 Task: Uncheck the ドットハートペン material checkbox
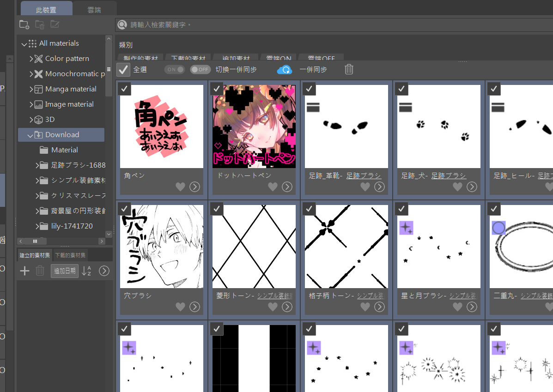(217, 89)
